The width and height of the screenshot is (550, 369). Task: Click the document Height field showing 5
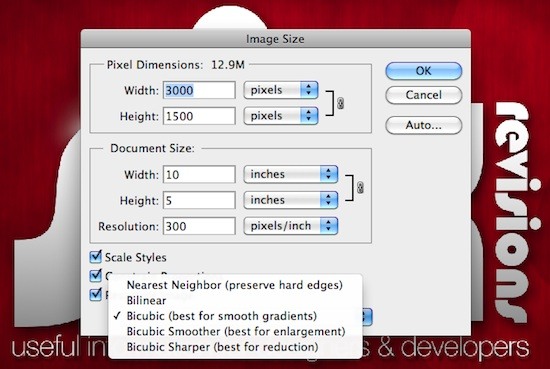199,200
